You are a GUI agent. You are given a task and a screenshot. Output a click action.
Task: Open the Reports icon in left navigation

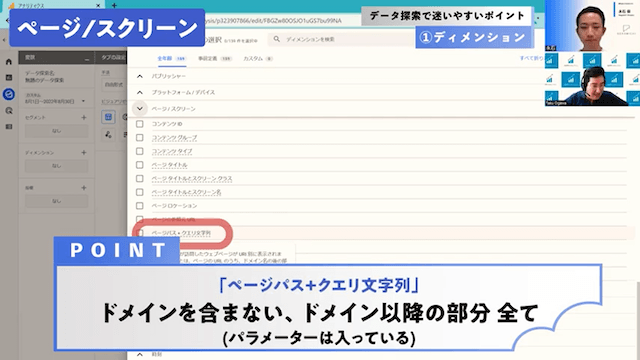(9, 78)
